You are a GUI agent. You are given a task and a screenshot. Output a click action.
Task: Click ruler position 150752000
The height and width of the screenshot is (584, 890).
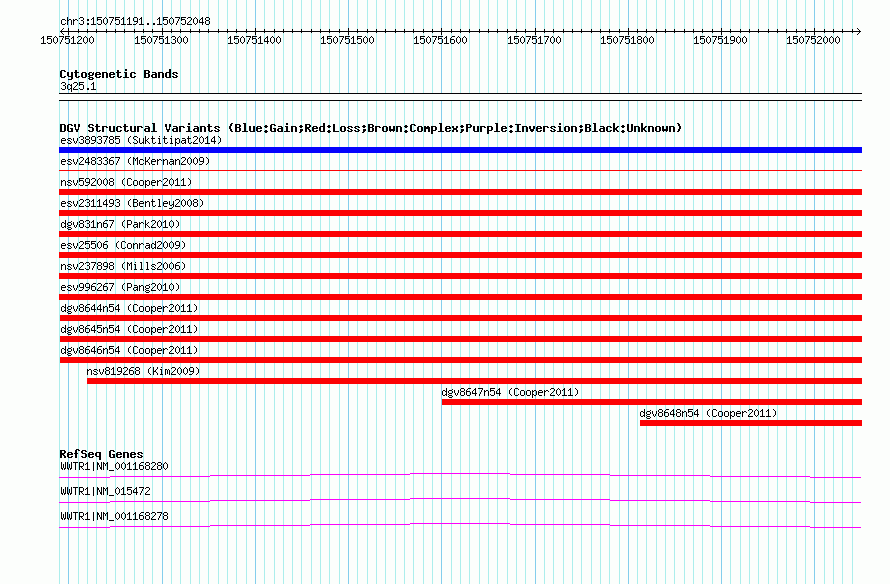click(x=813, y=40)
